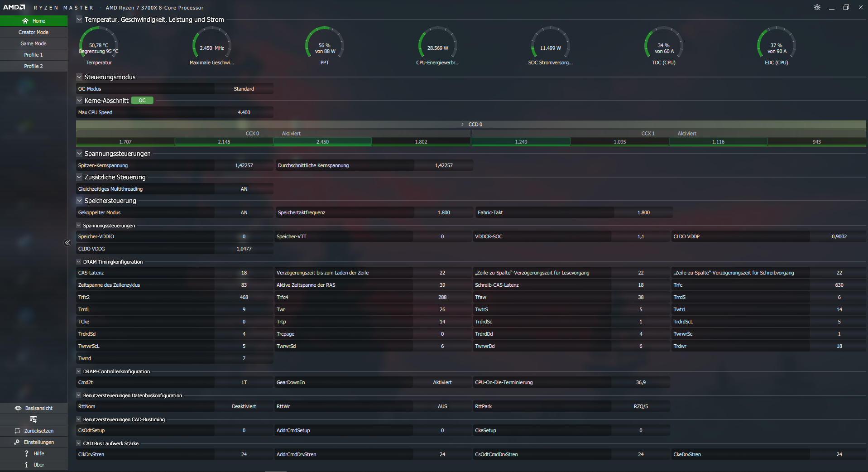Click the question mark Hilfe icon

click(x=26, y=453)
